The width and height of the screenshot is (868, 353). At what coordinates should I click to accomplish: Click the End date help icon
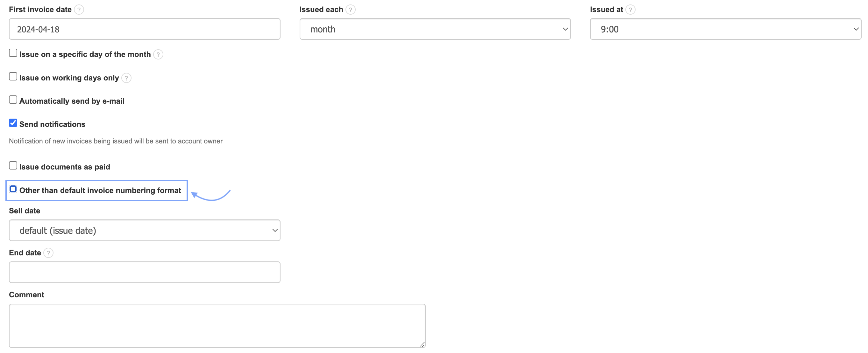pyautogui.click(x=48, y=253)
